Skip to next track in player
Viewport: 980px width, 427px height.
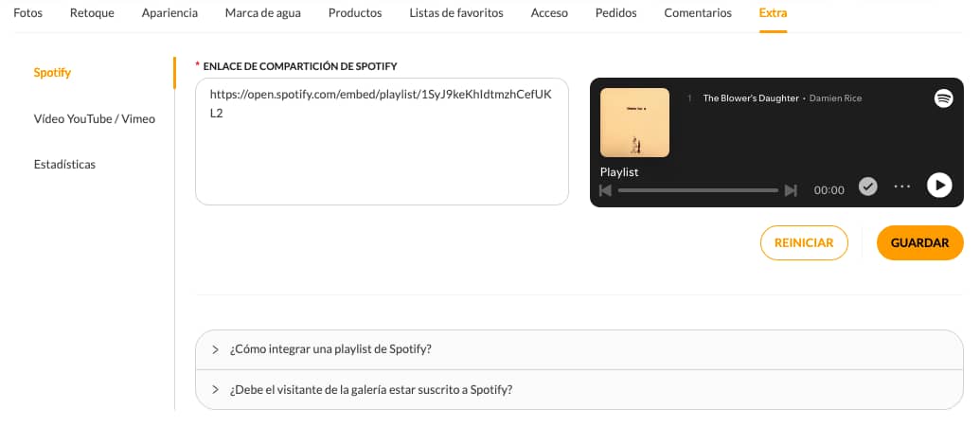[x=791, y=190]
